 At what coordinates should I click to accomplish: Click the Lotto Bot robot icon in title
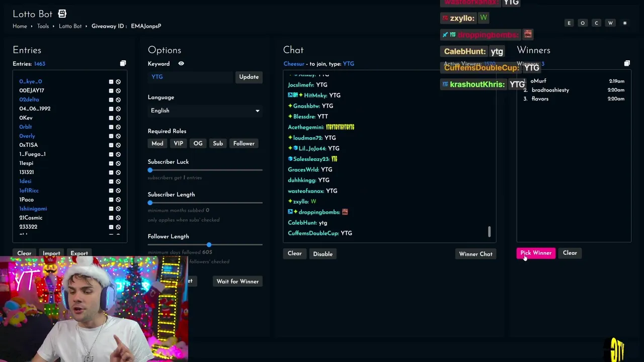(62, 14)
